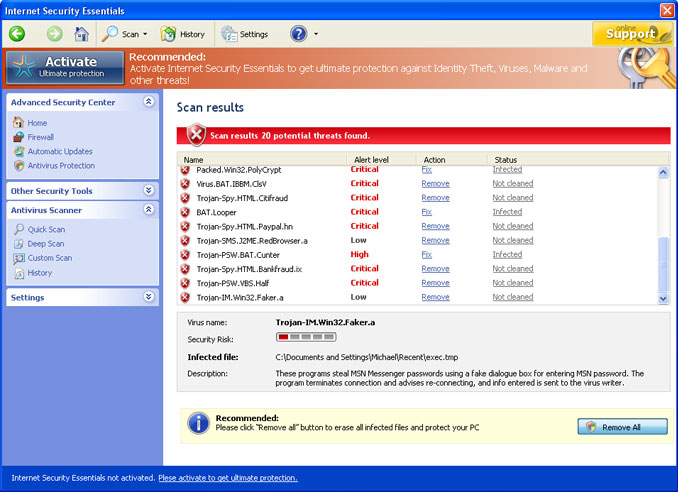Screen dimensions: 678x492
Task: Click the Home sidebar house icon
Action: coord(19,122)
